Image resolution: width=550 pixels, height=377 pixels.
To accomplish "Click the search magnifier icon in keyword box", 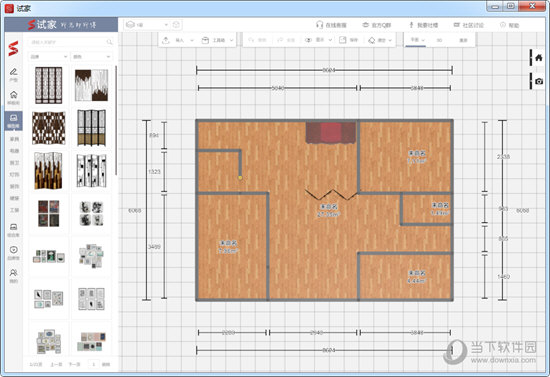I will (x=109, y=42).
